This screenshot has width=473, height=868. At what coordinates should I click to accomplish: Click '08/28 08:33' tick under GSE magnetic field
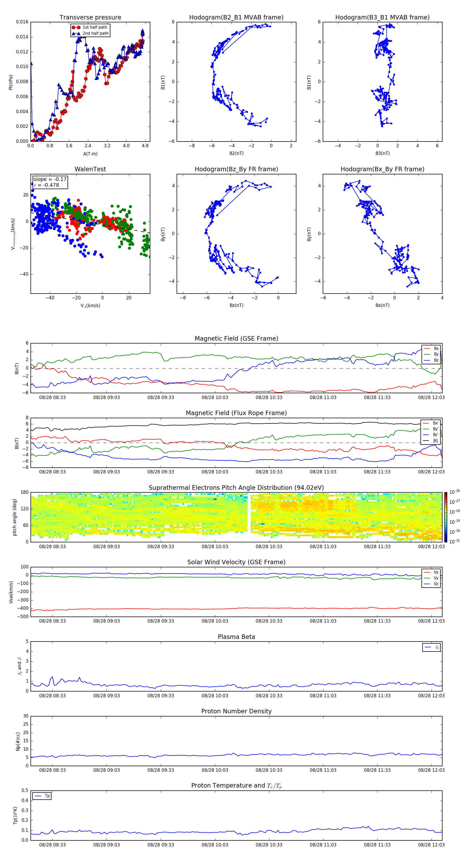53,397
